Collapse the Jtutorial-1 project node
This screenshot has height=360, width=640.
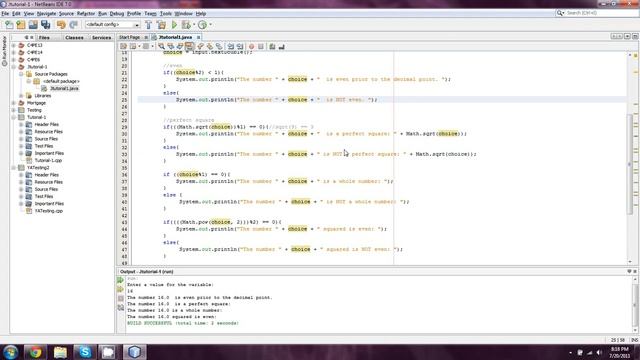tap(14, 67)
